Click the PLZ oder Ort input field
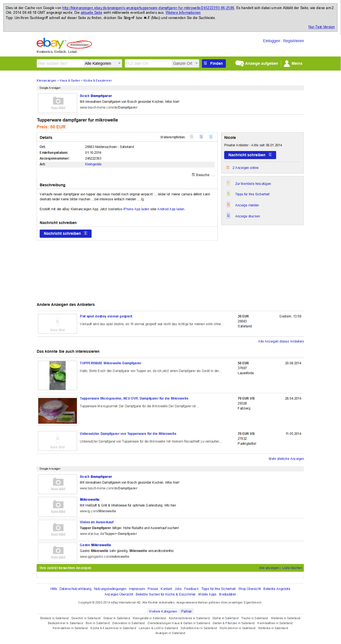 pyautogui.click(x=148, y=63)
